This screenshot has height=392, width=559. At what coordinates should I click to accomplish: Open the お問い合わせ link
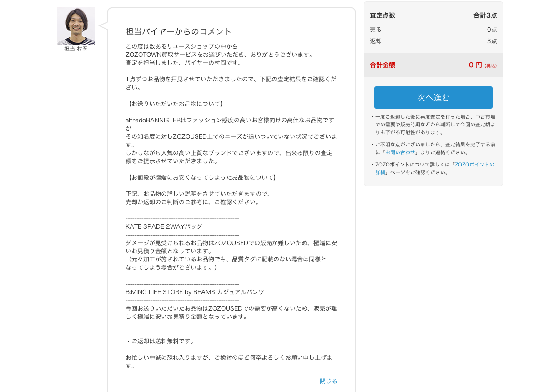400,152
